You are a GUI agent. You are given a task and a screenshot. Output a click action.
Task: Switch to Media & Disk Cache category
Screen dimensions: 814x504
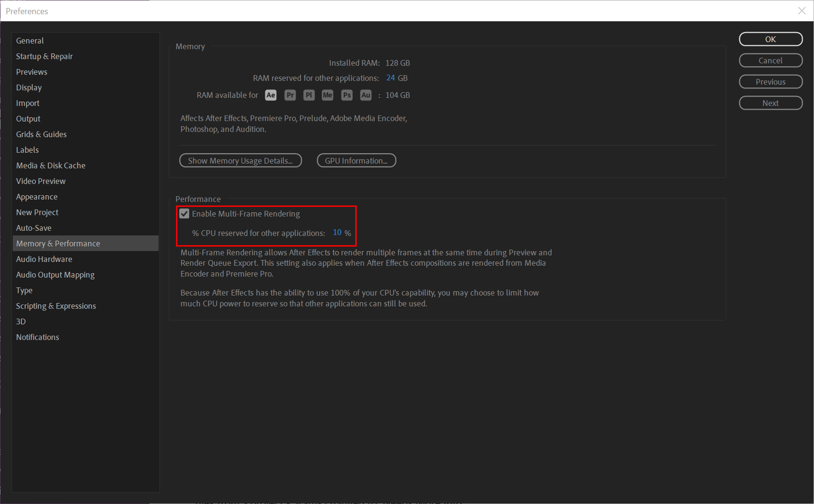[x=51, y=166]
